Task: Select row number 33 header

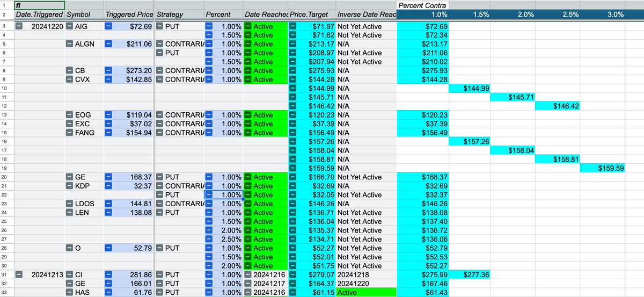Action: pos(7,292)
